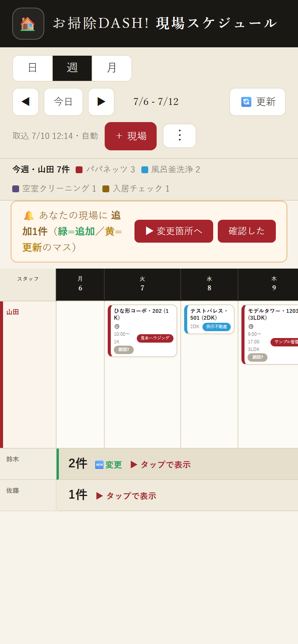298x644 pixels.
Task: Click the サンプル管理 tag on モデルタワー card
Action: pyautogui.click(x=285, y=342)
